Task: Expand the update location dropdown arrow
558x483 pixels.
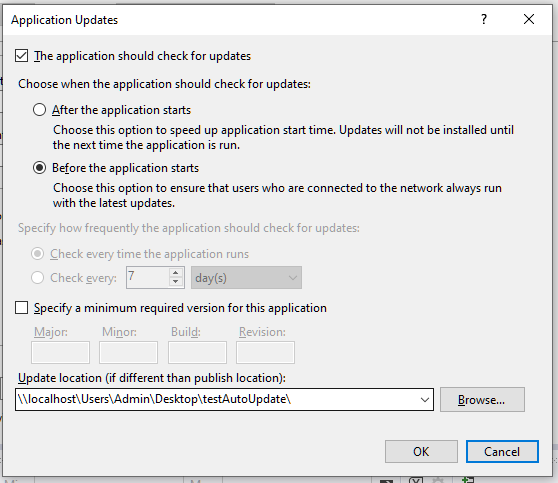Action: 425,399
